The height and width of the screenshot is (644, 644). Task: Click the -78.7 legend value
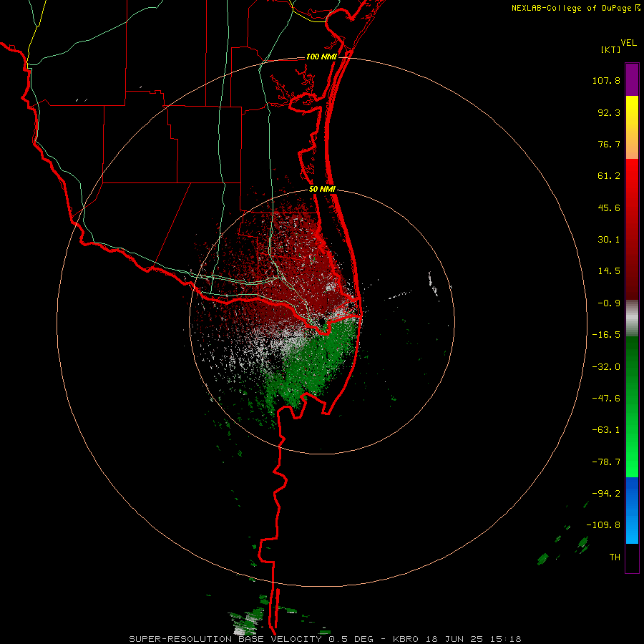pos(606,462)
